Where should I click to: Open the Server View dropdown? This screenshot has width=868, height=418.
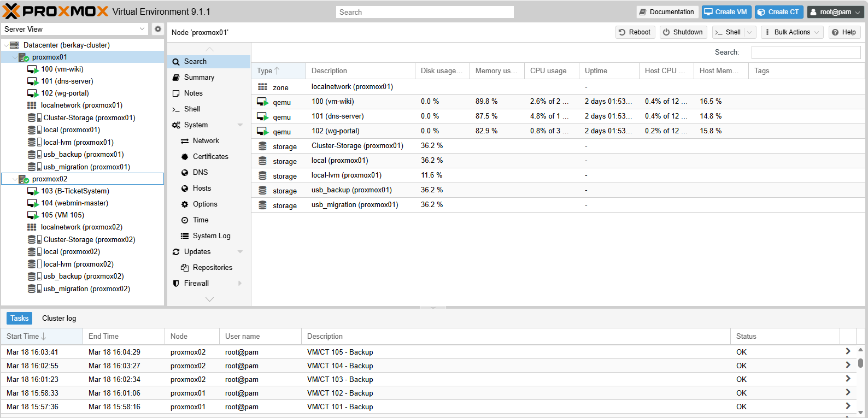(x=142, y=29)
